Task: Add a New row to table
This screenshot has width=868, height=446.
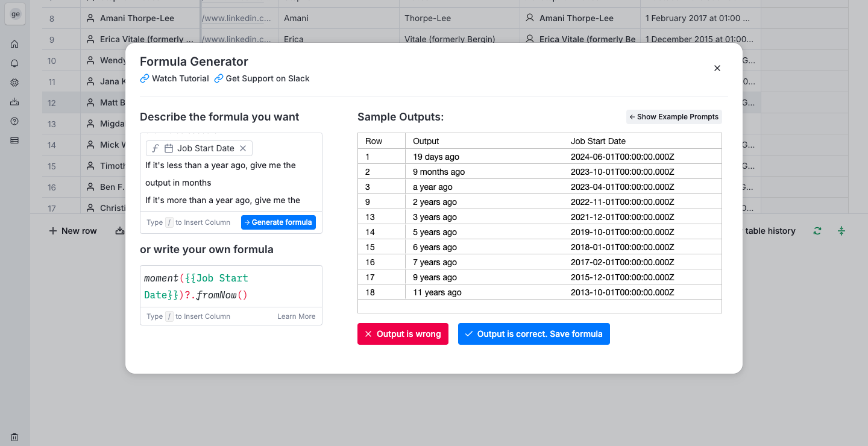Action: (73, 231)
